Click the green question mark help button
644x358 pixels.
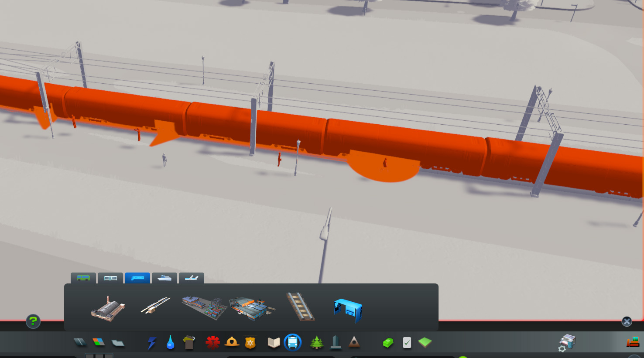coord(33,321)
